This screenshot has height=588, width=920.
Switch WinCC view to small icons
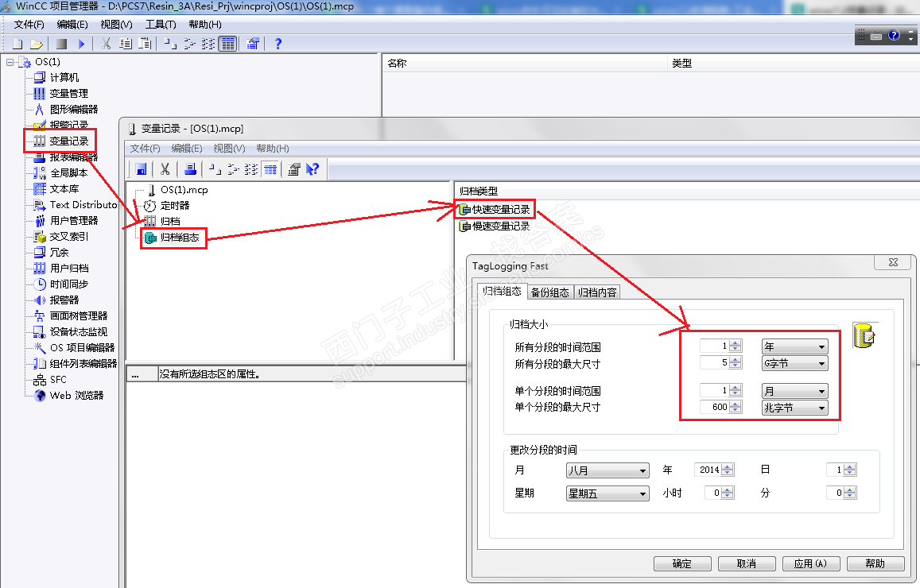point(189,44)
